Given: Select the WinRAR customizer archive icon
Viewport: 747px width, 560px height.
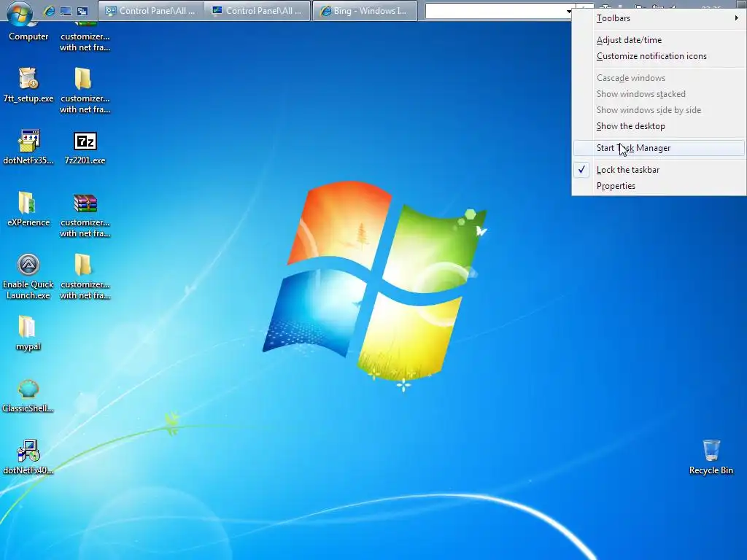Looking at the screenshot, I should pos(85,215).
